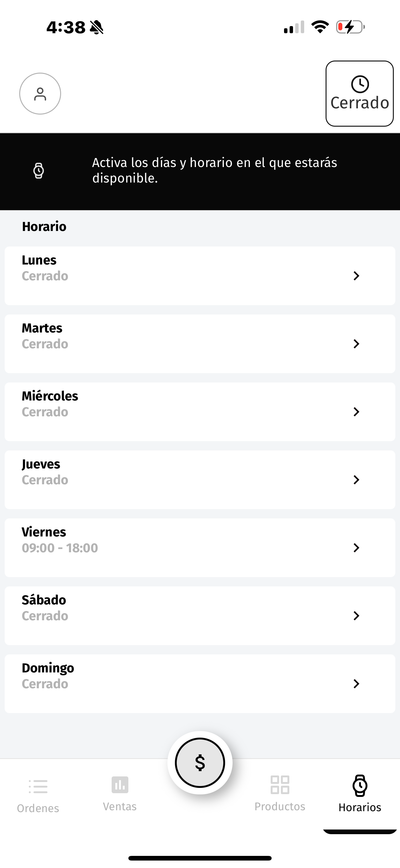Switch to the Productos tab label
400x868 pixels.
pyautogui.click(x=280, y=806)
